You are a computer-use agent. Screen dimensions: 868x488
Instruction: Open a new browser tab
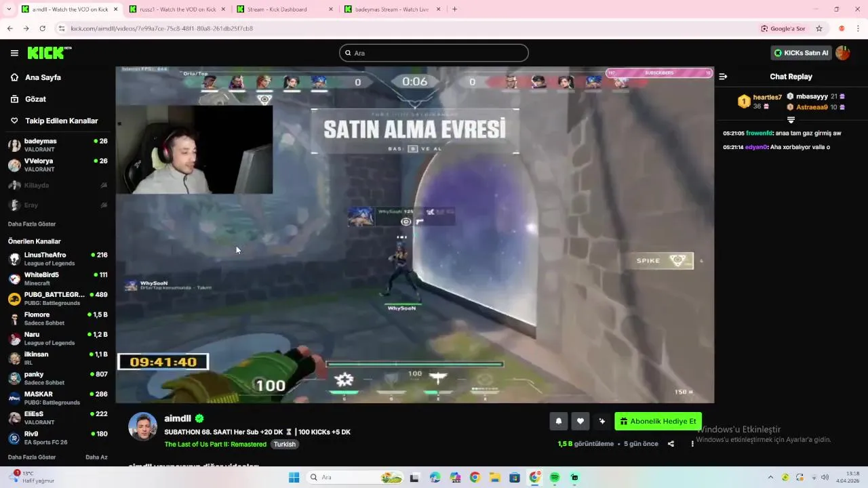click(x=454, y=9)
